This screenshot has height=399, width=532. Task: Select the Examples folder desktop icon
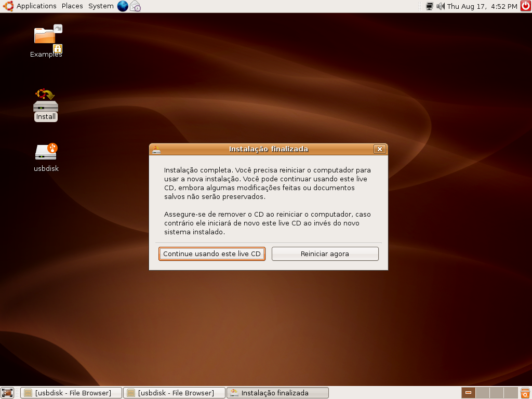(x=46, y=41)
